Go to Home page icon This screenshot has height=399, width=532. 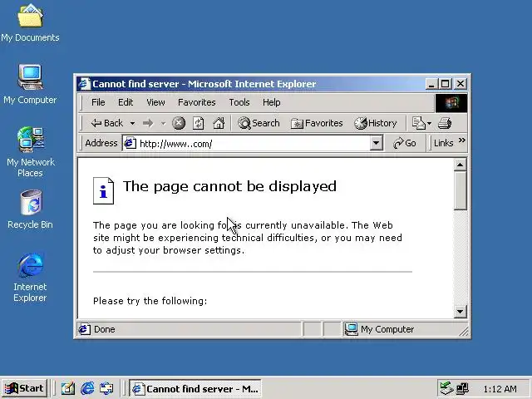click(x=219, y=123)
